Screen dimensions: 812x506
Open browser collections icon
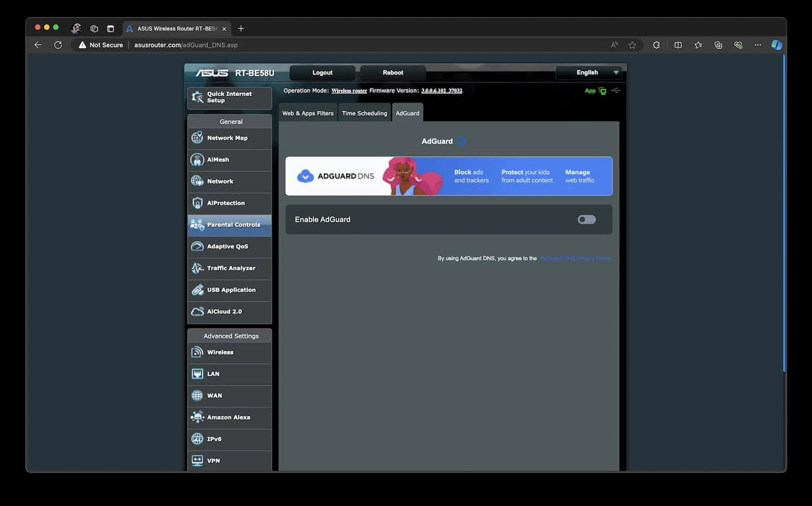pyautogui.click(x=718, y=45)
